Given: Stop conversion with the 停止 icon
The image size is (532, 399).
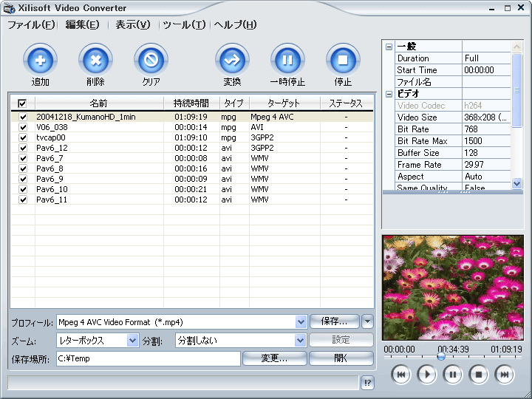Looking at the screenshot, I should pos(343,60).
